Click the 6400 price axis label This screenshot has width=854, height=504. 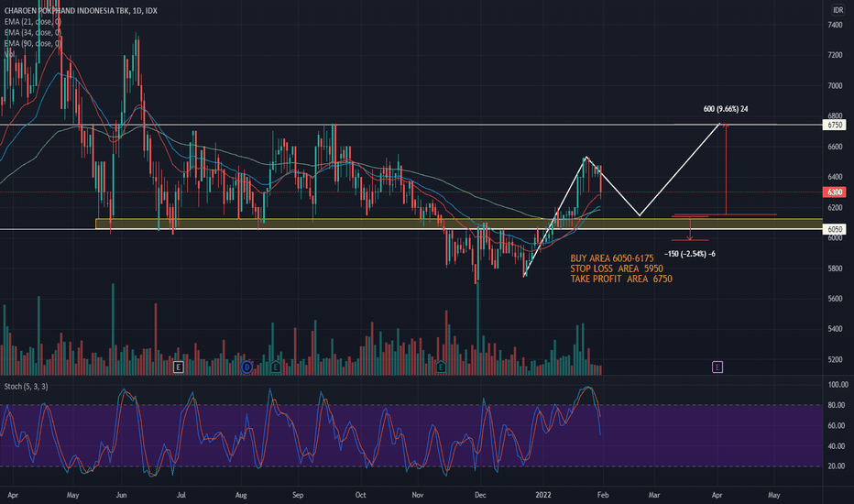pos(835,177)
